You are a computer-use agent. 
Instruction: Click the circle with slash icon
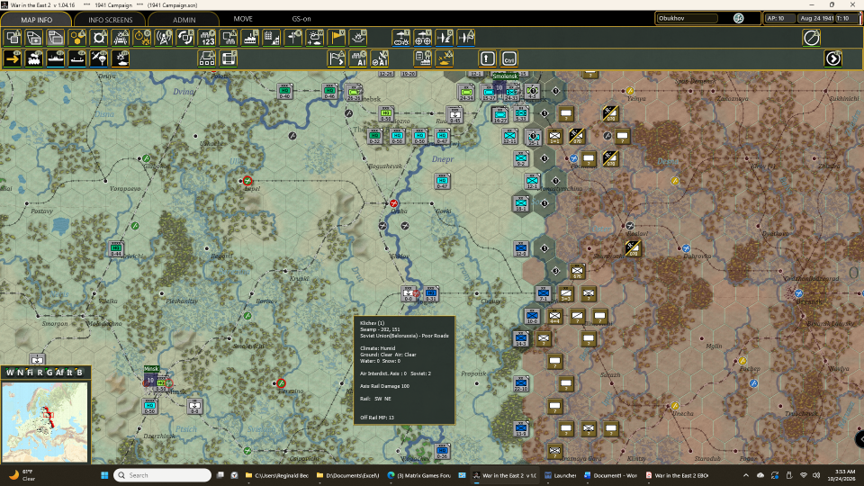[812, 37]
